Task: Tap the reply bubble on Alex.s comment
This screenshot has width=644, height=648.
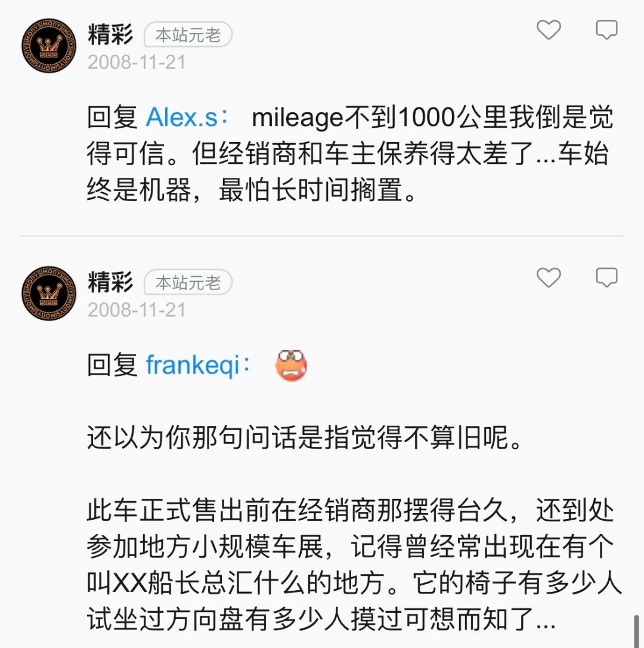Action: [x=606, y=30]
